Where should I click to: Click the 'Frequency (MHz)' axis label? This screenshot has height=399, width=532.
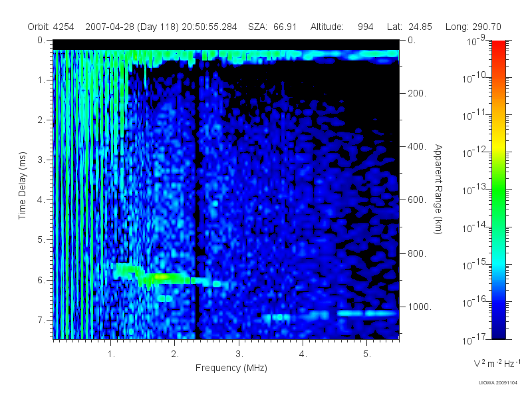(231, 368)
